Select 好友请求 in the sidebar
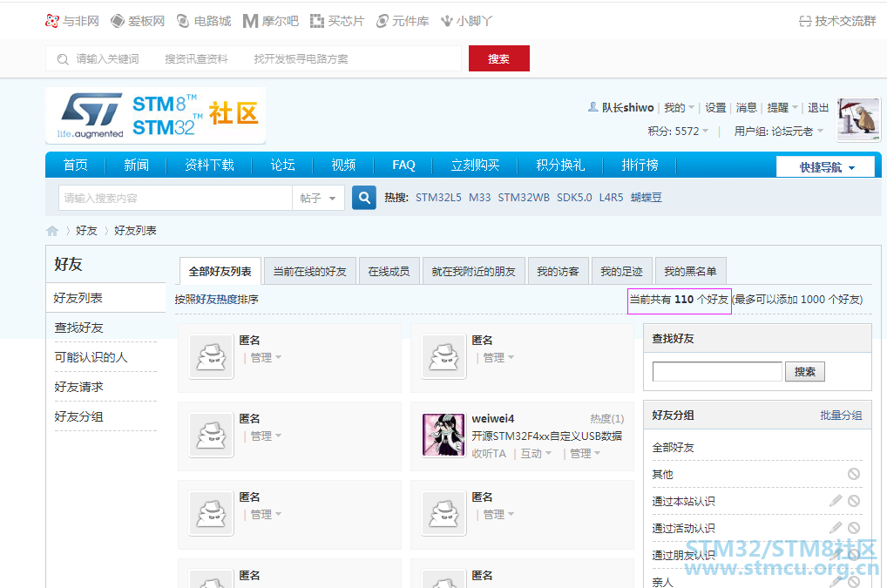The width and height of the screenshot is (887, 588). point(78,387)
